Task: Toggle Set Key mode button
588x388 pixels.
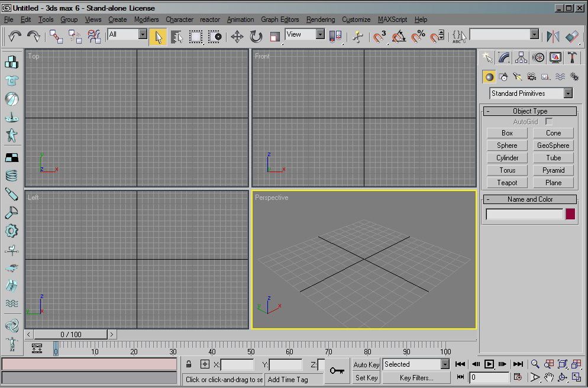Action: pyautogui.click(x=366, y=378)
